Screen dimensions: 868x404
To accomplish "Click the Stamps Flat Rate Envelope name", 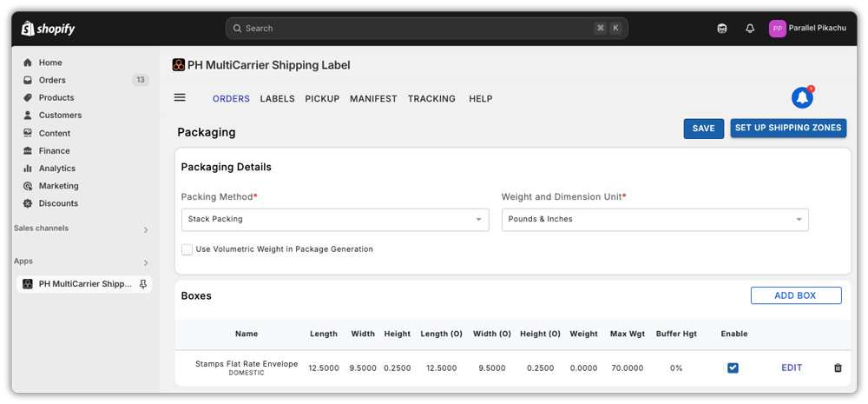I will pos(247,364).
